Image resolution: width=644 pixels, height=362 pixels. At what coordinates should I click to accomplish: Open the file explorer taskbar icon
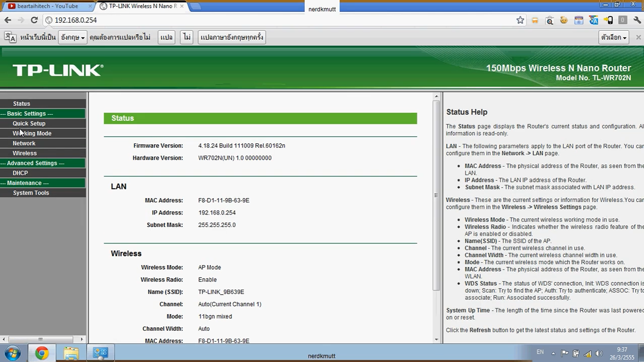pos(71,353)
